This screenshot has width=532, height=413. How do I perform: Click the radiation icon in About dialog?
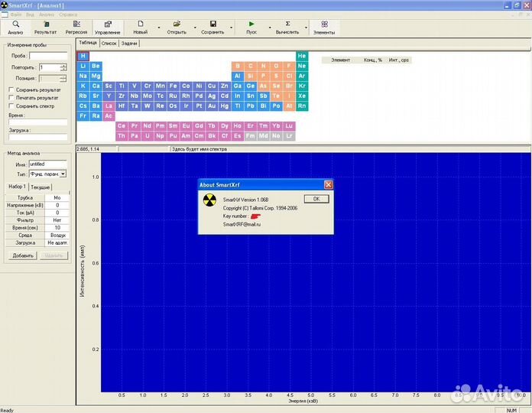[209, 200]
